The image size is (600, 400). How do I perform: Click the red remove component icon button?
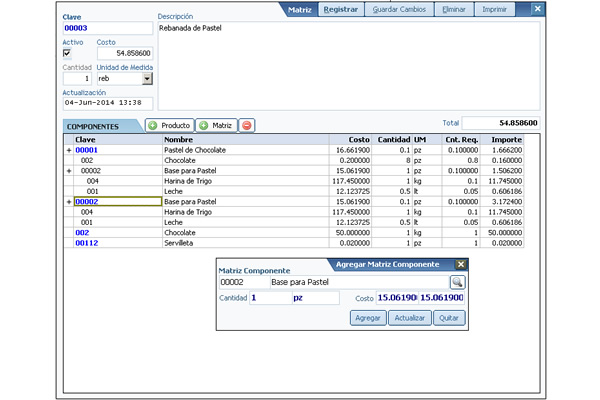coord(247,126)
